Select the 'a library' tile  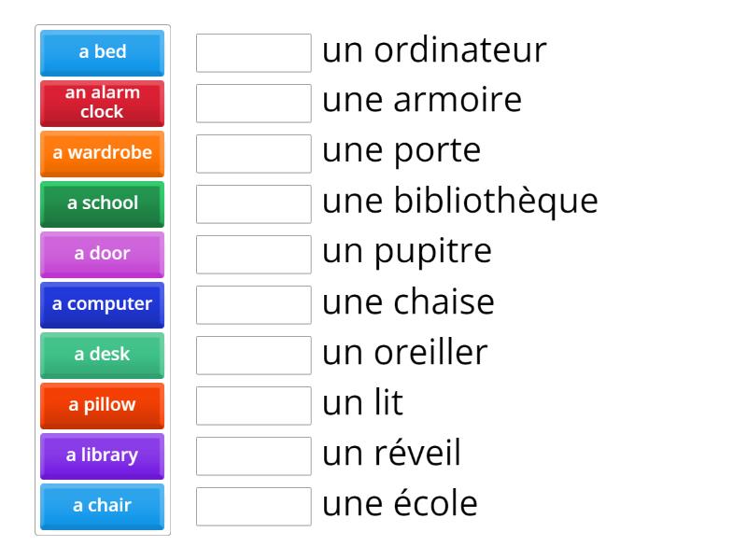pyautogui.click(x=101, y=455)
